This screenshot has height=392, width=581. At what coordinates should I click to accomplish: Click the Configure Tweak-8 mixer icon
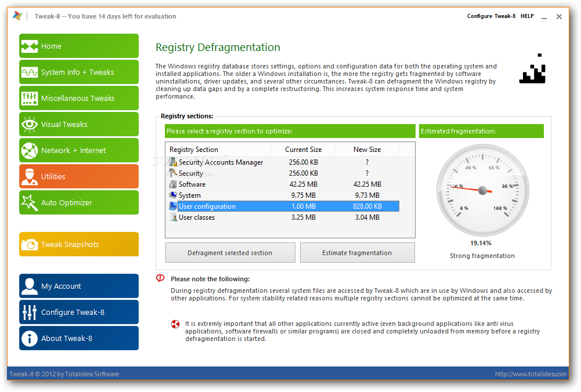29,312
